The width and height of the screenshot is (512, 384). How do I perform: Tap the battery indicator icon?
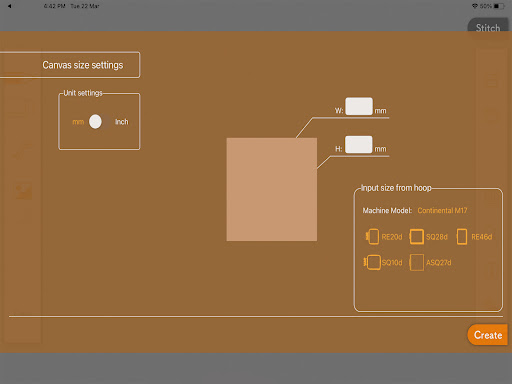[499, 6]
